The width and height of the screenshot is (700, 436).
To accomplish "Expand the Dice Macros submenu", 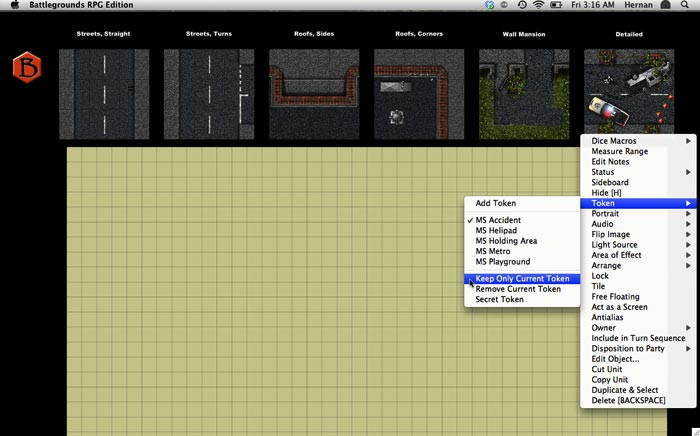I will click(638, 141).
